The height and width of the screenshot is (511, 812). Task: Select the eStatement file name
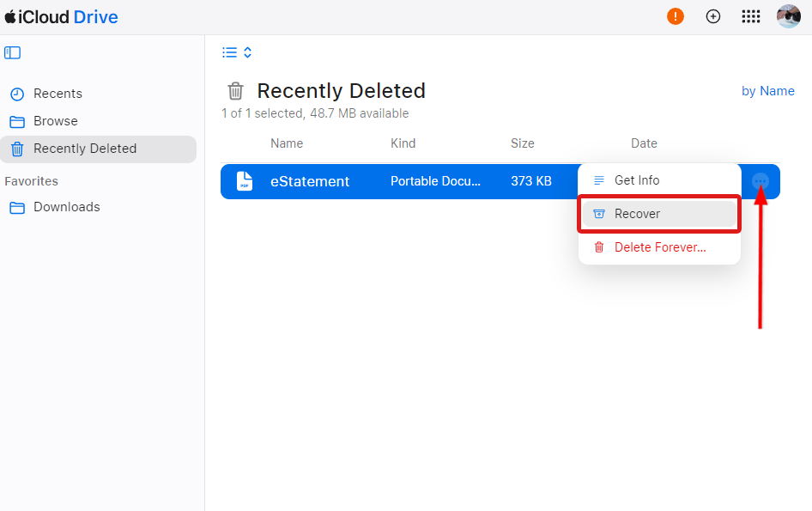(310, 181)
